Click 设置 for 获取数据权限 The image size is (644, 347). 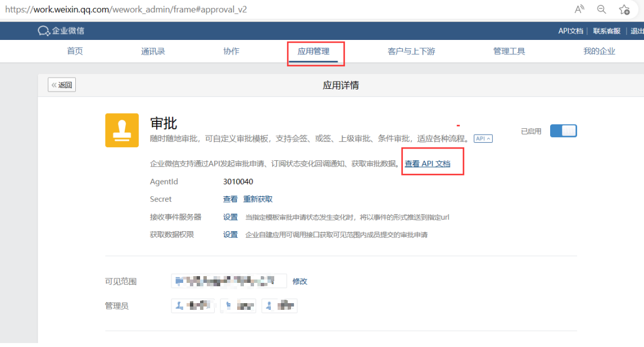[x=230, y=235]
